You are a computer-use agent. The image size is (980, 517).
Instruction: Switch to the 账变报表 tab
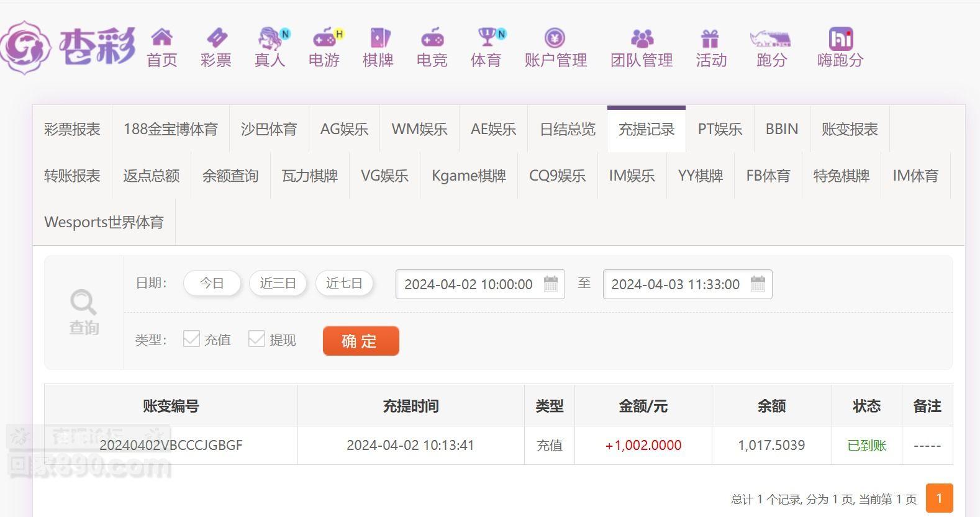[849, 129]
